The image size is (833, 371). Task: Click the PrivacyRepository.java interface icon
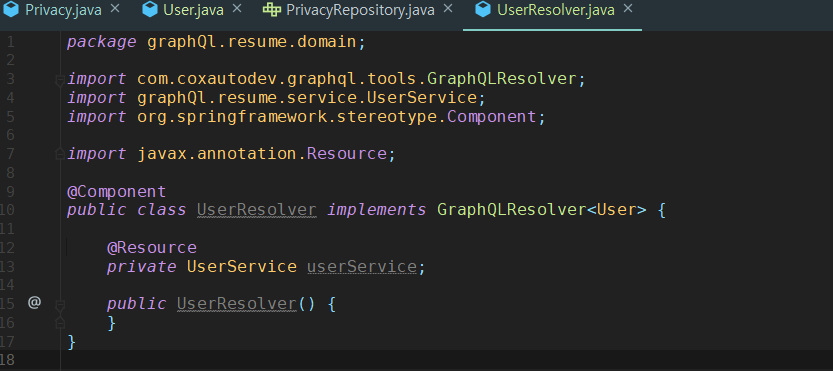pyautogui.click(x=271, y=10)
